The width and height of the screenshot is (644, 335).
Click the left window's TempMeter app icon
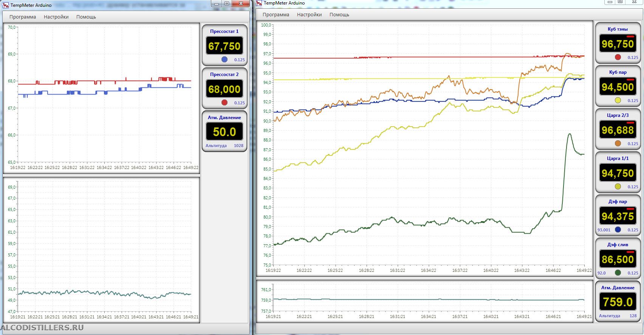click(x=6, y=5)
